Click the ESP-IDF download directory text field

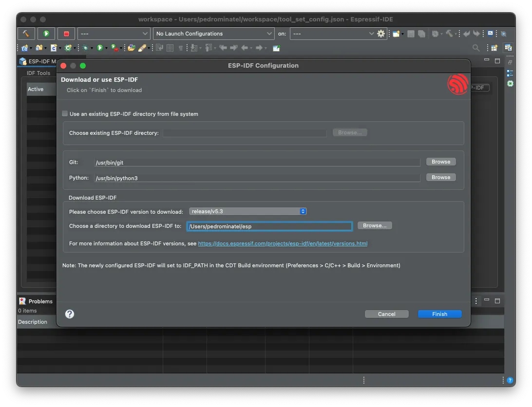click(x=269, y=226)
